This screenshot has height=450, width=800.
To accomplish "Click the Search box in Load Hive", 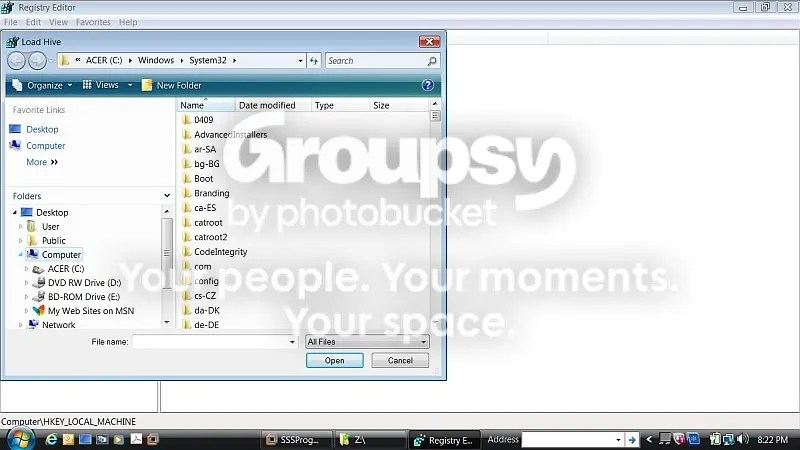I will click(x=376, y=61).
